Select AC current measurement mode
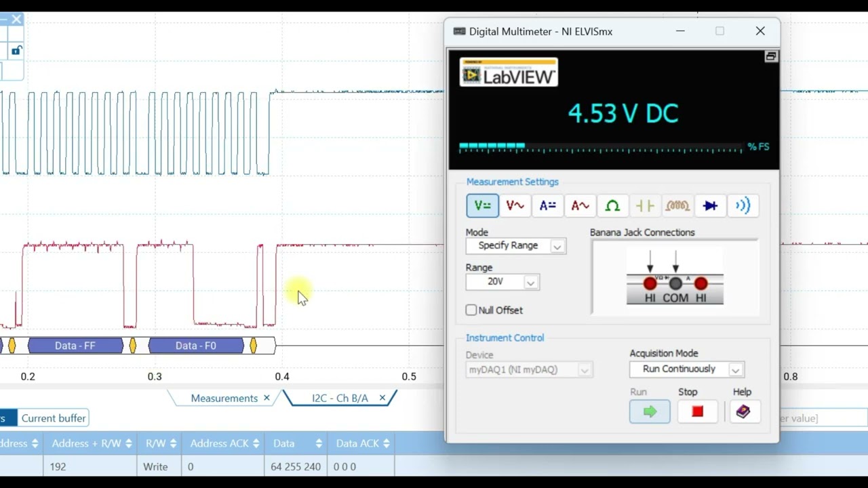 [580, 205]
